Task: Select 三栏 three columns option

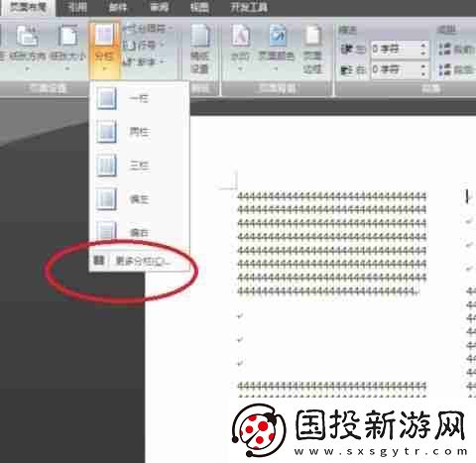Action: click(x=140, y=166)
